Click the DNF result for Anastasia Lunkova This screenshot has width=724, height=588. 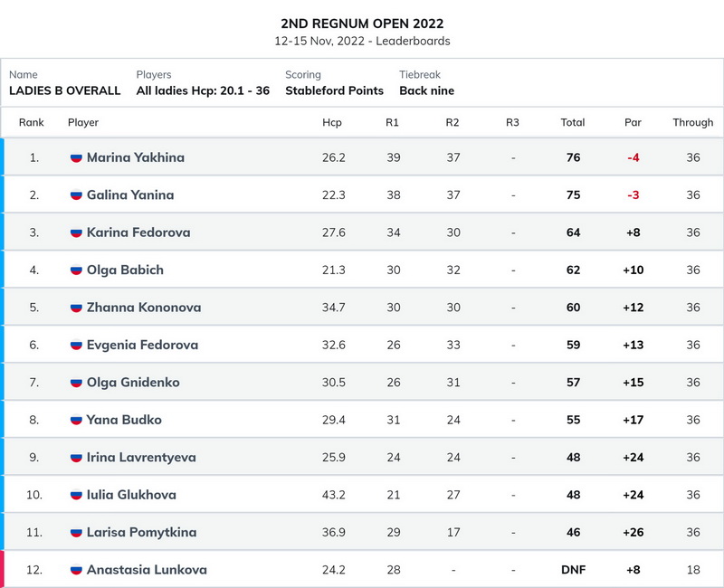pyautogui.click(x=573, y=570)
